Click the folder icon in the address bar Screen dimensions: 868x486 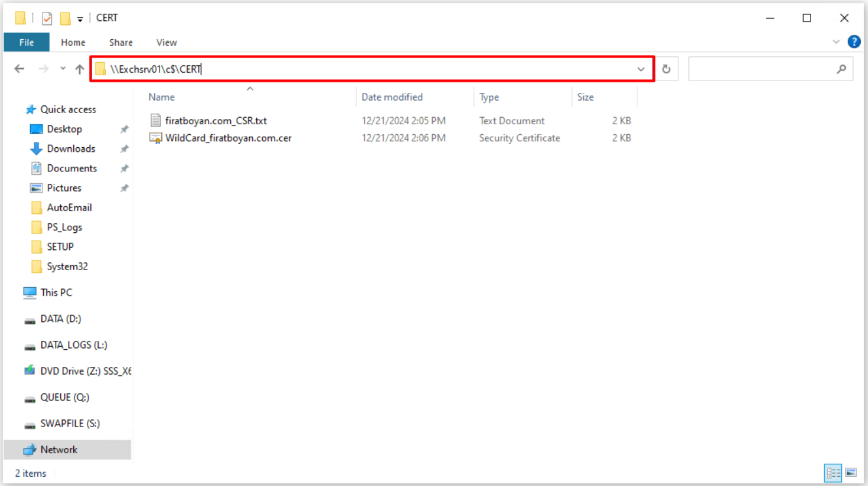100,69
